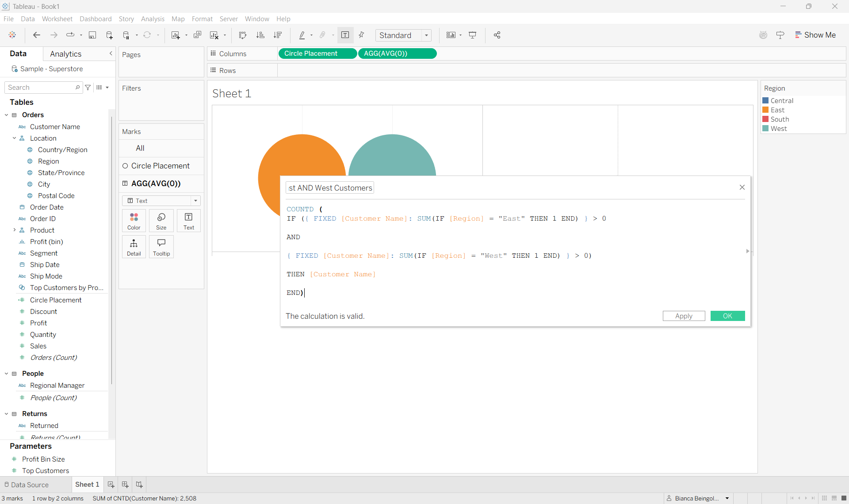
Task: Switch to the Data Source tab
Action: 27,485
